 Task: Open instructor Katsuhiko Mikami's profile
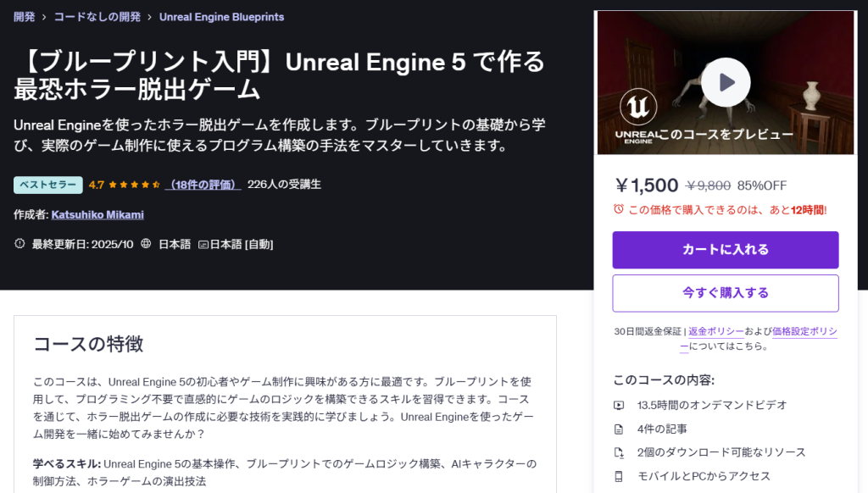coord(97,215)
